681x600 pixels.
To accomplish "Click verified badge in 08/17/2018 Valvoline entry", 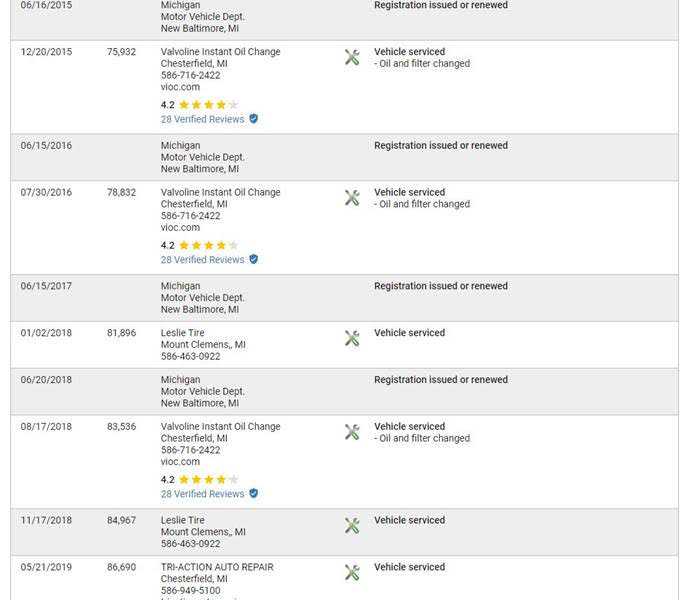I will (x=254, y=494).
